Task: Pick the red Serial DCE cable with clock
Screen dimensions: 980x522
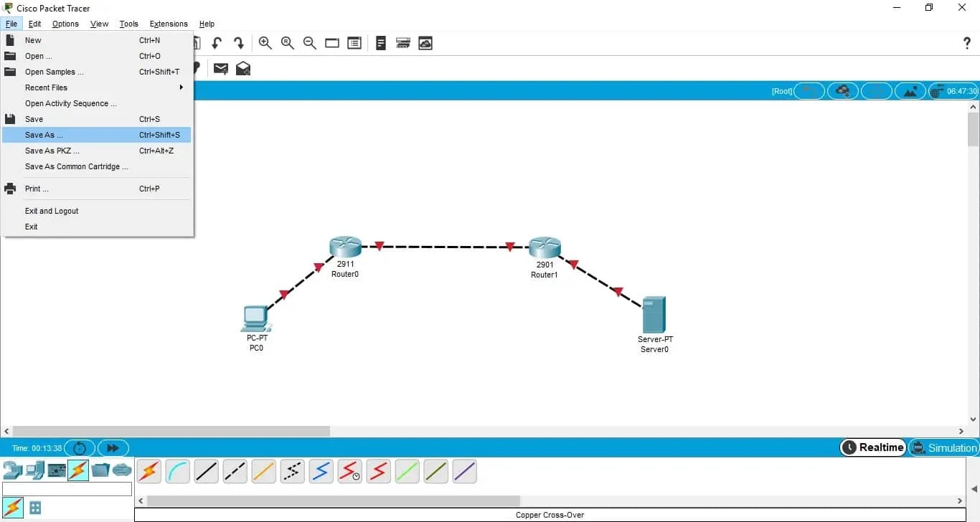Action: pyautogui.click(x=349, y=471)
